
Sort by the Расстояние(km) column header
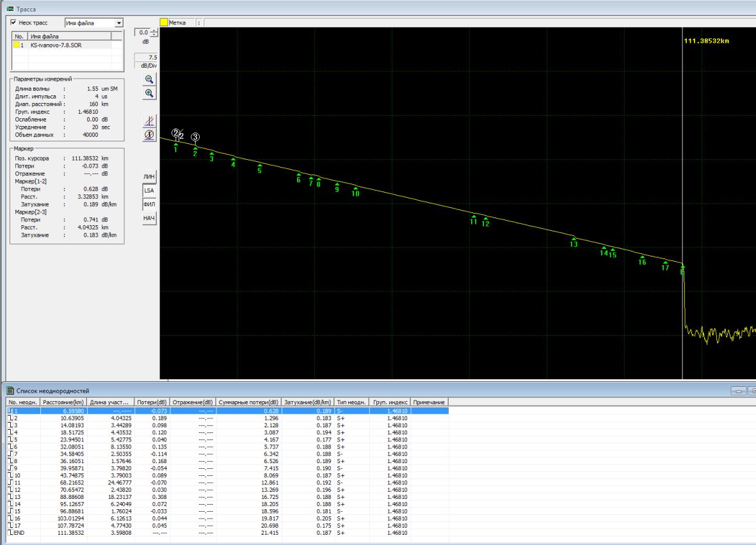click(63, 402)
